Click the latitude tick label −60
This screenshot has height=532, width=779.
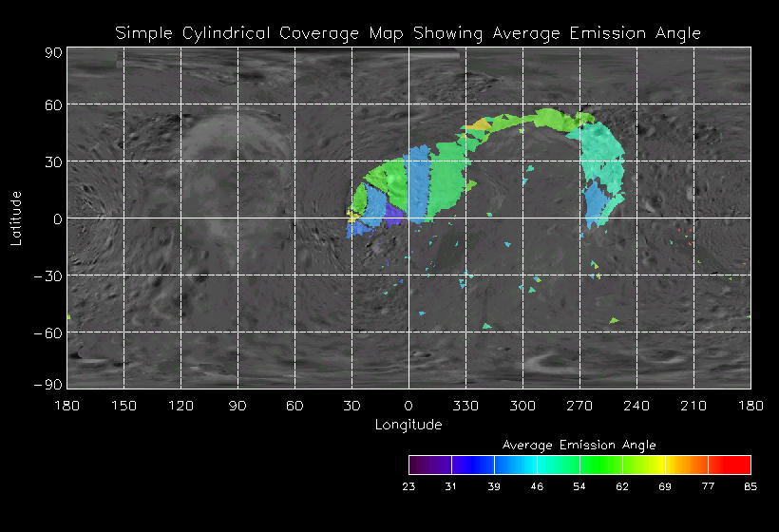pos(49,332)
